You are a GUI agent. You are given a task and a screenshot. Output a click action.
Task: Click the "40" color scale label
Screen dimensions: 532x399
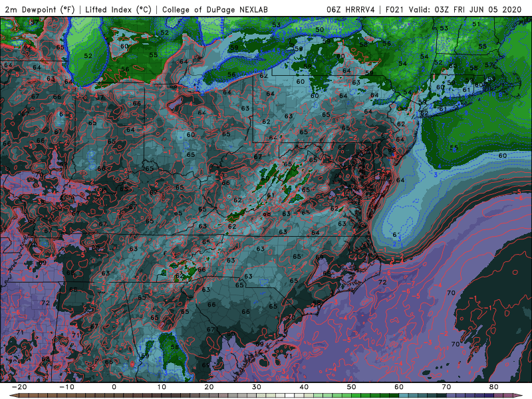(304, 387)
